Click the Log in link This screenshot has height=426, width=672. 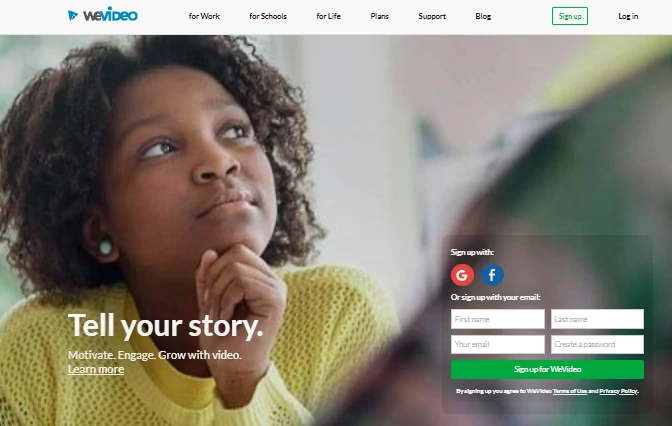click(628, 16)
